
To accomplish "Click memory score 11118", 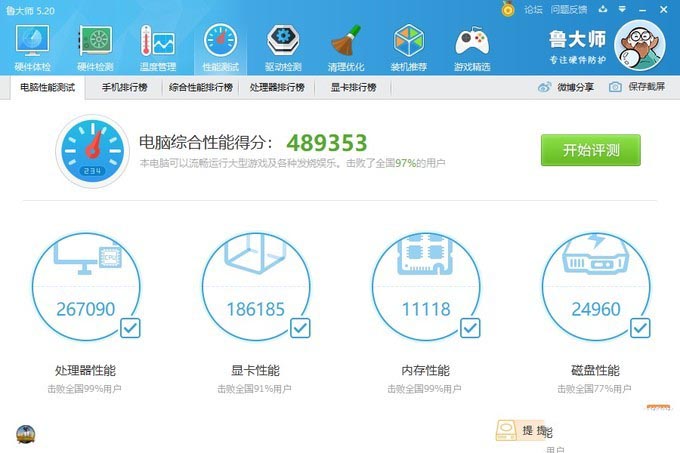I will 426,309.
